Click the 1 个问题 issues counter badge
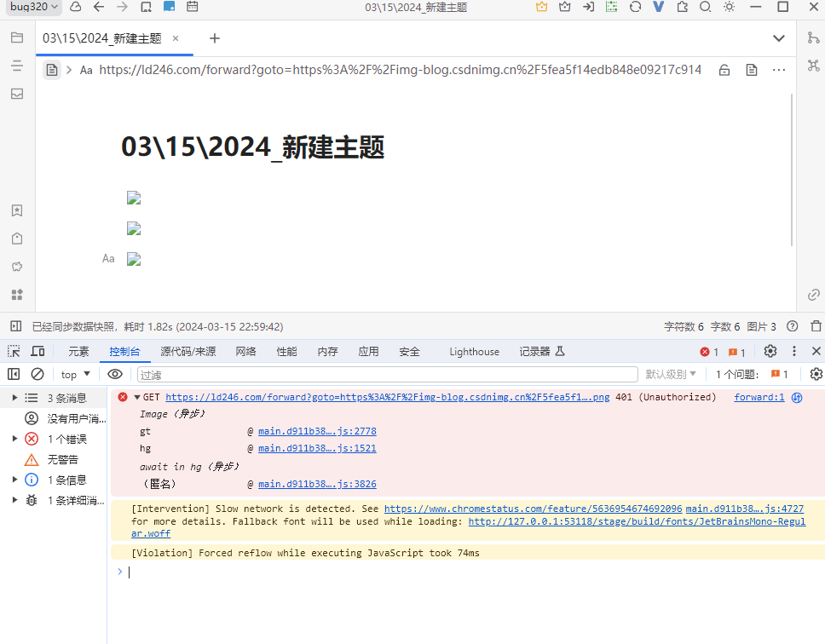Image resolution: width=825 pixels, height=644 pixels. pyautogui.click(x=752, y=374)
